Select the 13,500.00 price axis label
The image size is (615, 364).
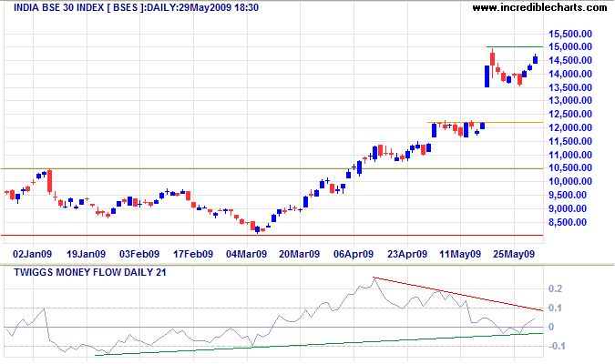[569, 87]
